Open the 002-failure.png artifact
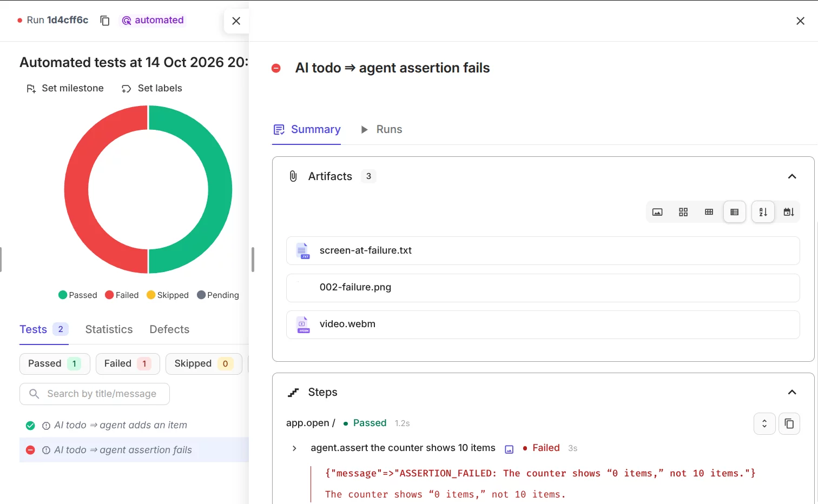Screen dimensions: 818x504 [543, 288]
